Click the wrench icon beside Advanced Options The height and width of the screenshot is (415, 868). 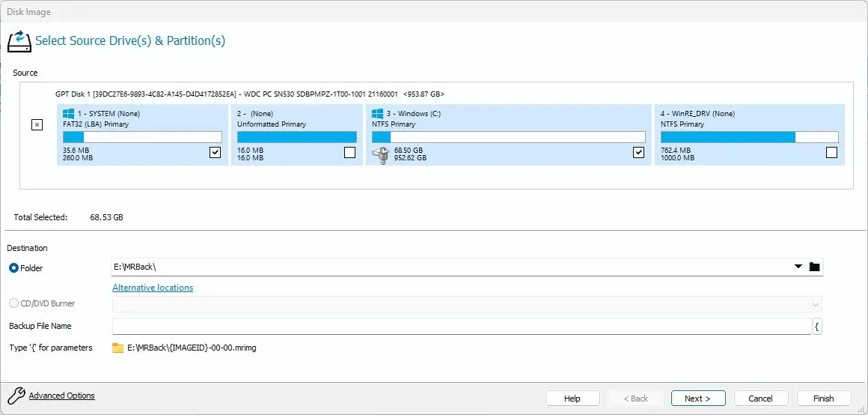(16, 396)
